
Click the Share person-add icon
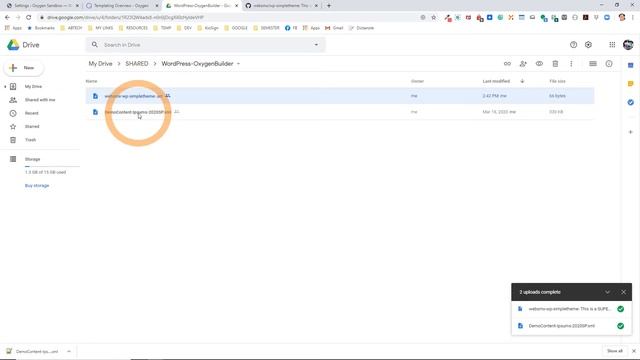(523, 64)
